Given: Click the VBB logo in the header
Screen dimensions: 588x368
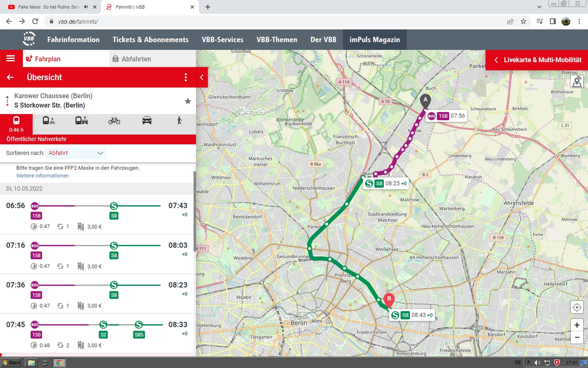Looking at the screenshot, I should click(x=29, y=39).
